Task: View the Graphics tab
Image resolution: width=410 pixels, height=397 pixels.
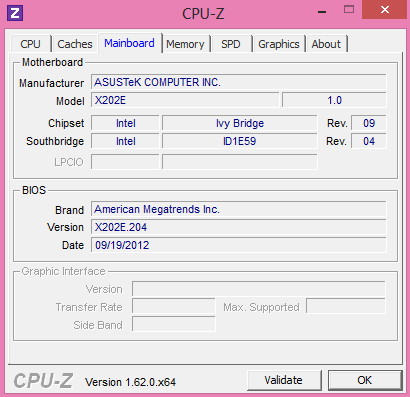Action: 279,44
